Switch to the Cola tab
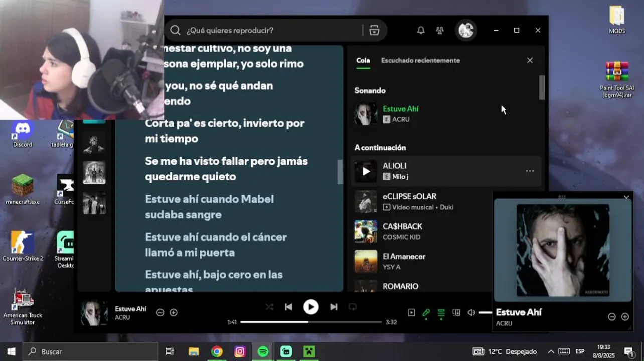 pyautogui.click(x=363, y=60)
